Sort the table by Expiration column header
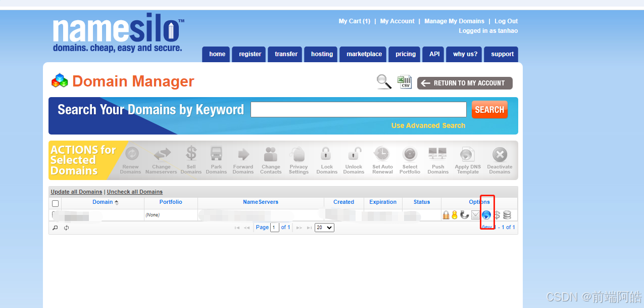The width and height of the screenshot is (644, 308). (383, 202)
